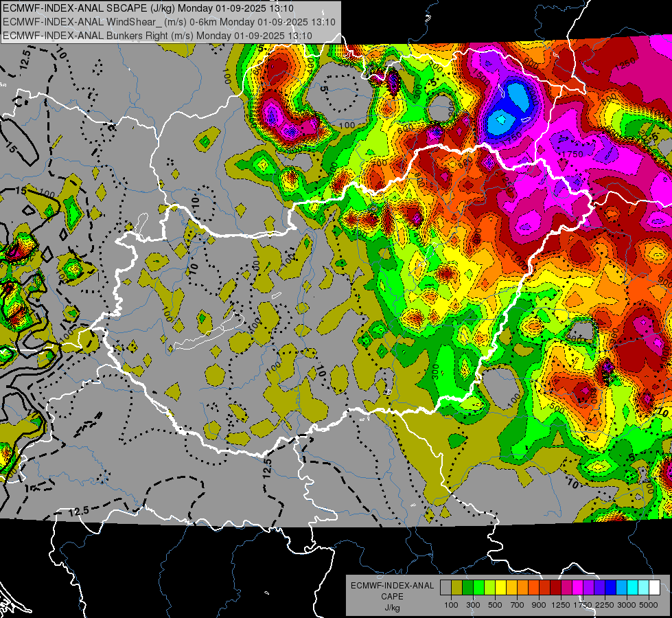Select the magenta swatch before the 1750 tick
This screenshot has height=618, width=672.
578,588
